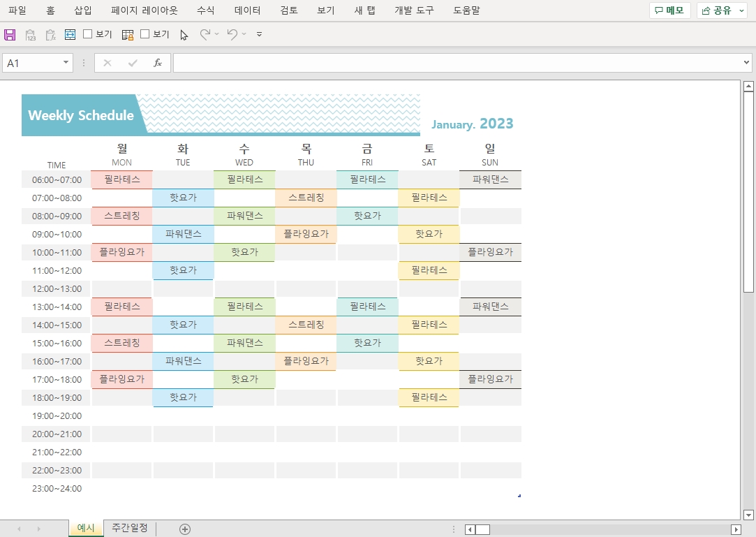Viewport: 756px width, 537px height.
Task: Click the 23:00~24:00 time label
Action: (x=57, y=488)
